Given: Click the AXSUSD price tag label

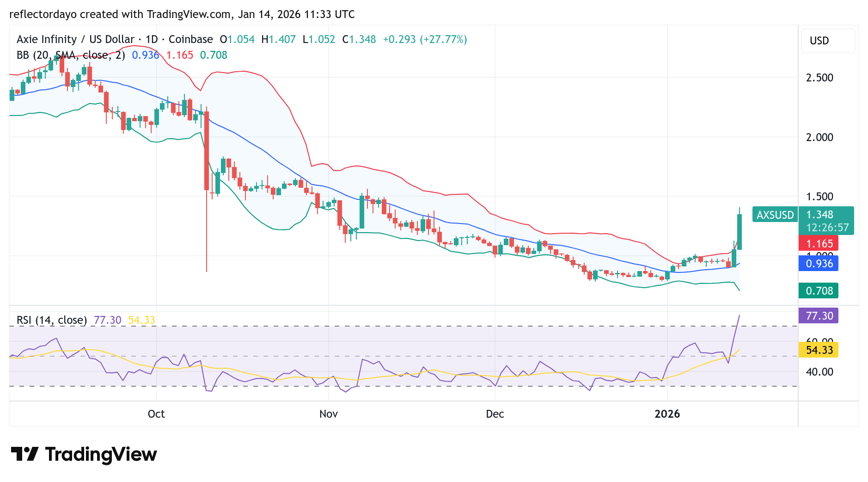Looking at the screenshot, I should click(x=775, y=215).
